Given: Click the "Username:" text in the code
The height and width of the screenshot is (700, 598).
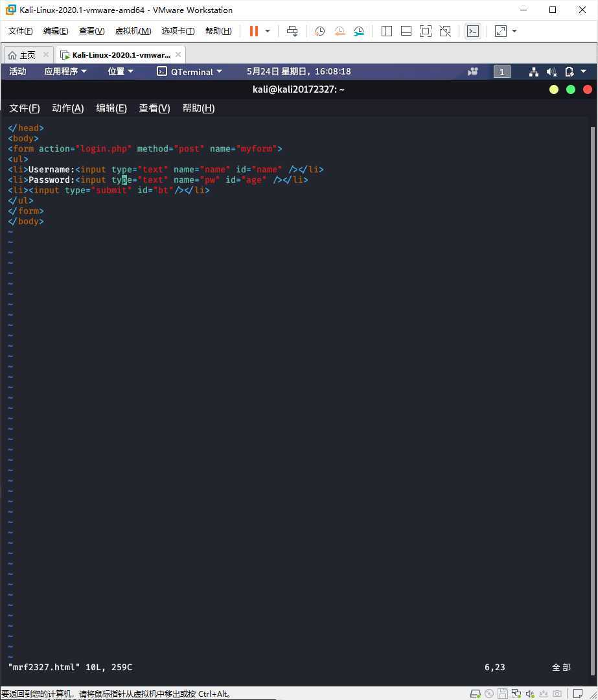Looking at the screenshot, I should [x=51, y=170].
